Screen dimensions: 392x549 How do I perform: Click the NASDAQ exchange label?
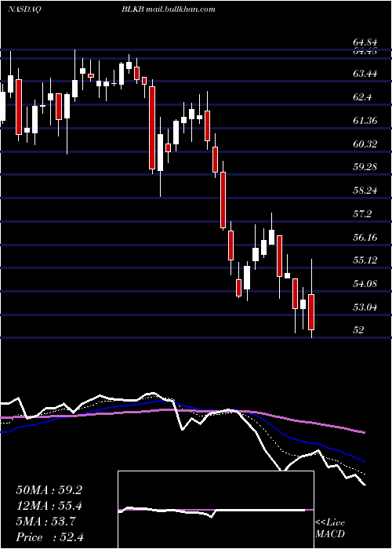[x=24, y=9]
